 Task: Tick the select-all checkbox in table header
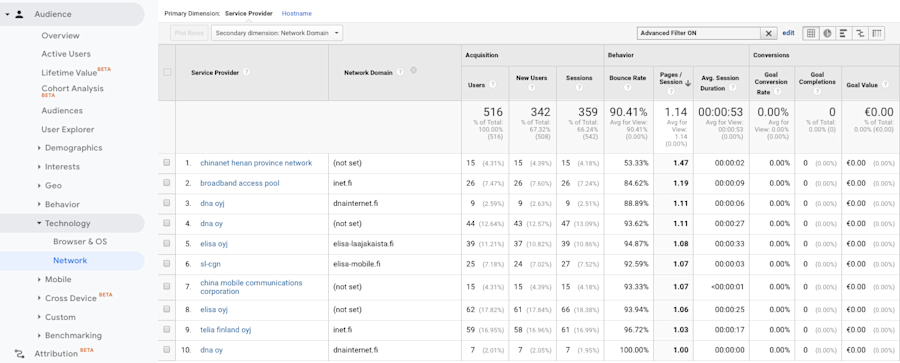click(x=167, y=72)
